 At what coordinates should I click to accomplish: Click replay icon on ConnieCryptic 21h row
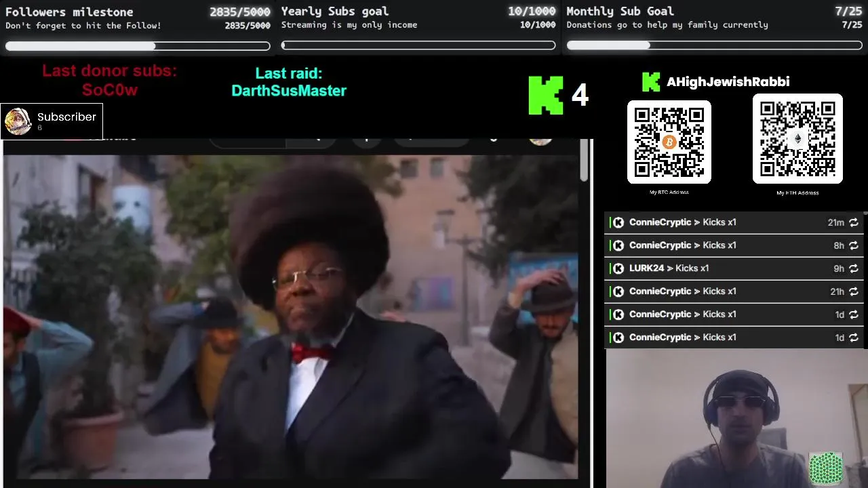point(854,291)
